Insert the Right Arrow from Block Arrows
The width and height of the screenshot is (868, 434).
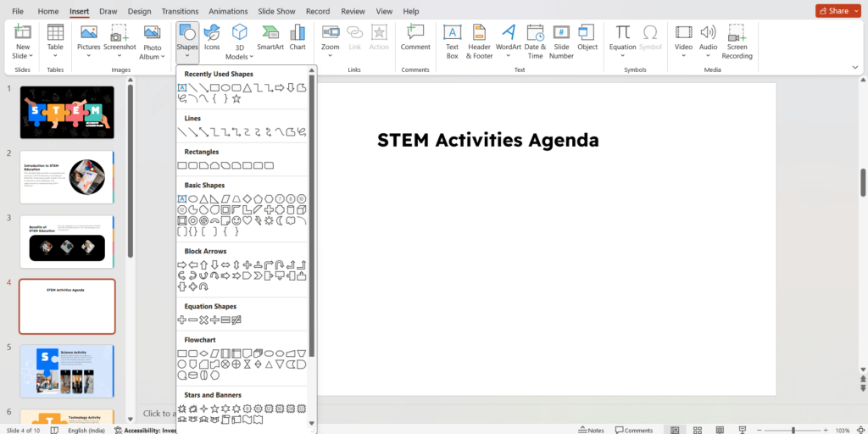[x=181, y=264]
